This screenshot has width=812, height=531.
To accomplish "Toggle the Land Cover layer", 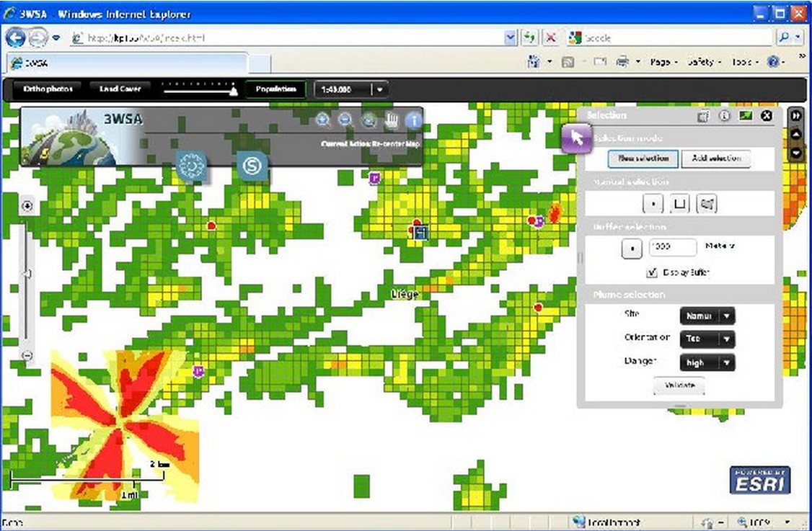I will 120,89.
